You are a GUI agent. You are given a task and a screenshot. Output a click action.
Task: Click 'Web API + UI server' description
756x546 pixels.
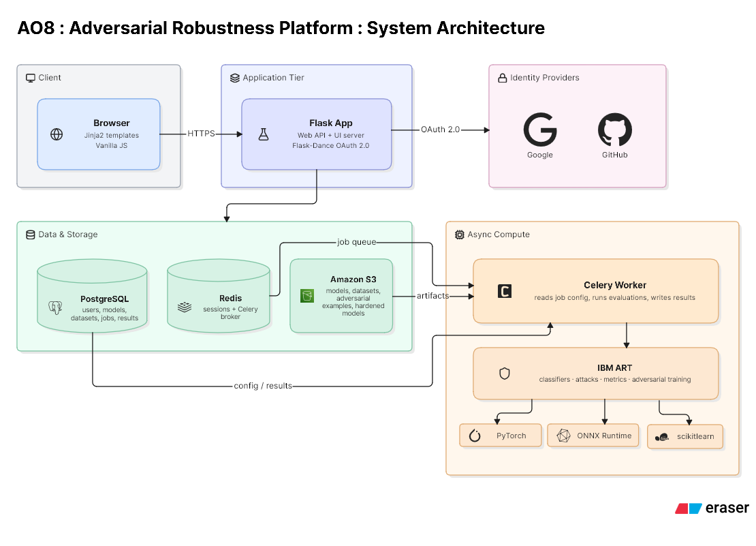pyautogui.click(x=331, y=136)
